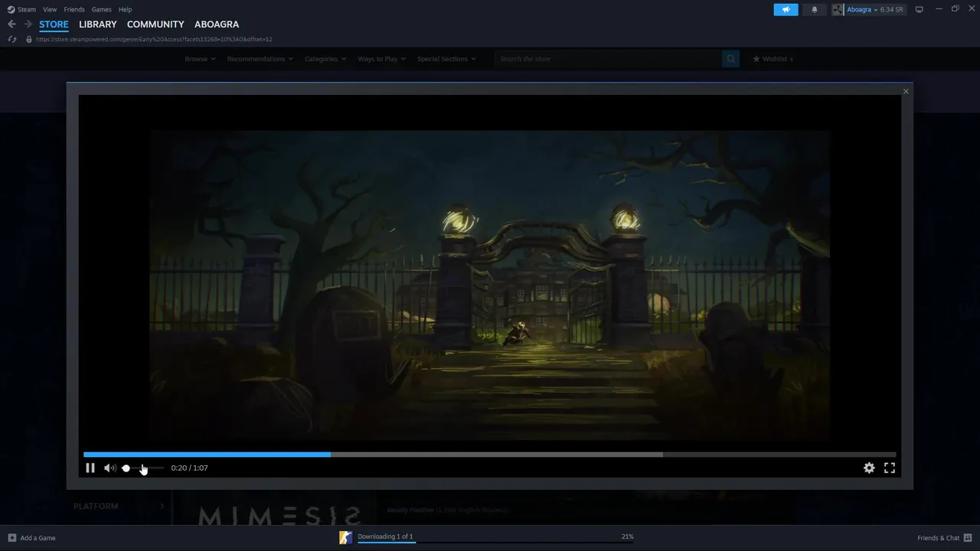
Task: Open the Aboagra account dropdown
Action: pos(870,9)
